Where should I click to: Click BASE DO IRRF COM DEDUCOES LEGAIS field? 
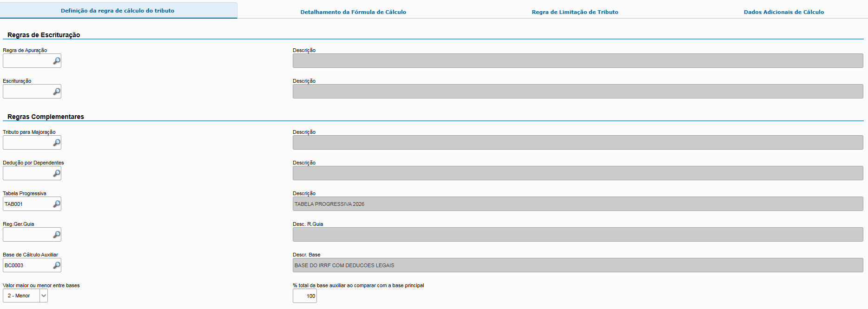tap(578, 265)
